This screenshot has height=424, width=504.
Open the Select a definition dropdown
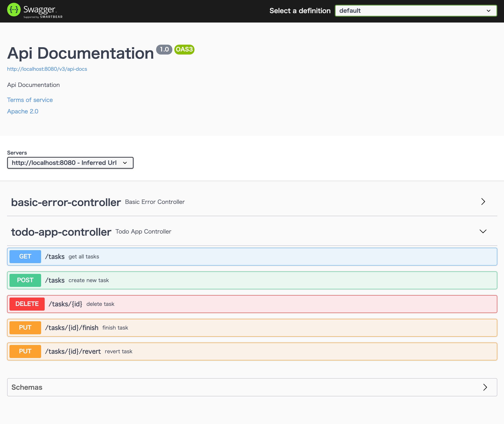(x=416, y=11)
